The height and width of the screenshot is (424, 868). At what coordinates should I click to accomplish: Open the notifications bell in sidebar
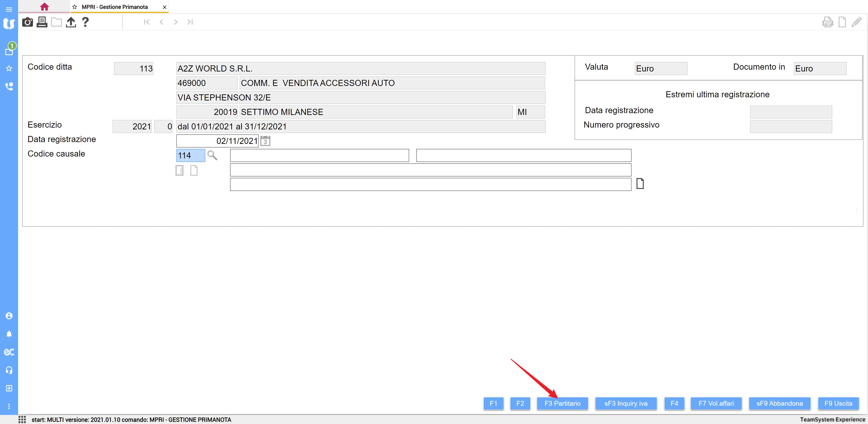[x=9, y=334]
